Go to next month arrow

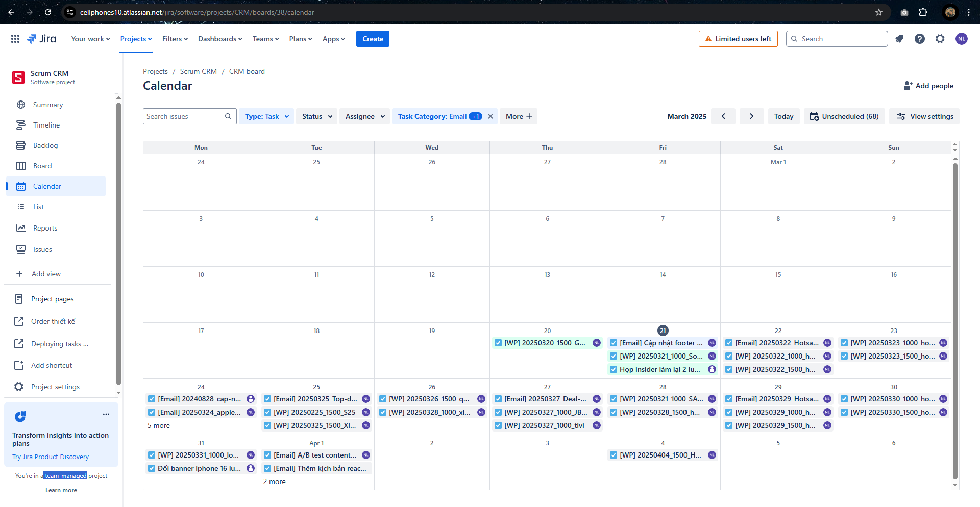[752, 116]
